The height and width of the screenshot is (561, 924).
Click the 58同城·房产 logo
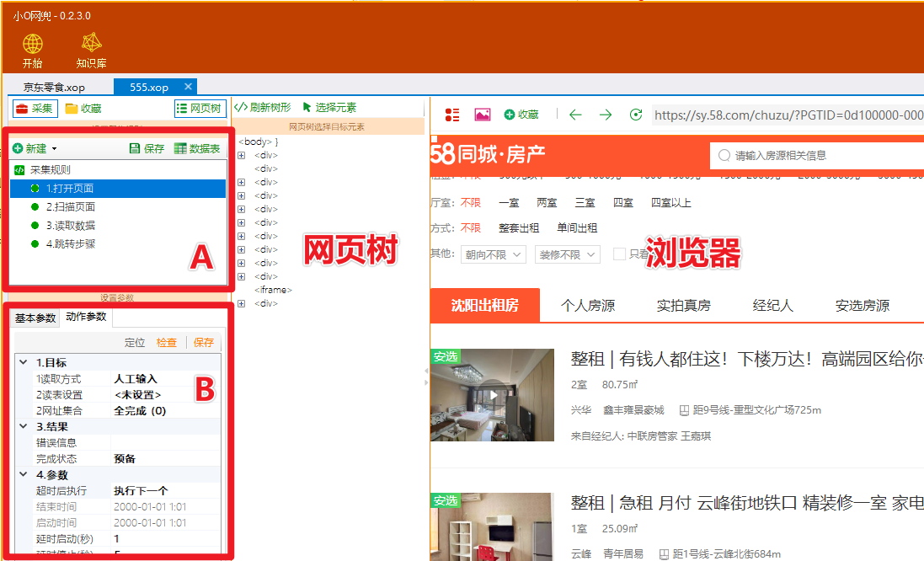coord(488,154)
